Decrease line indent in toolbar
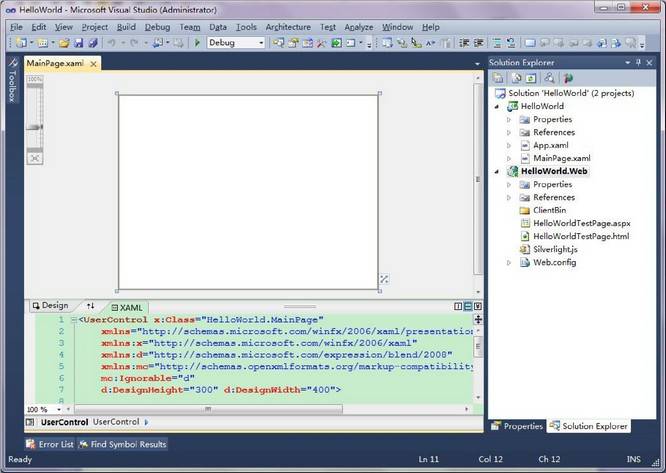666x473 pixels. (x=464, y=42)
